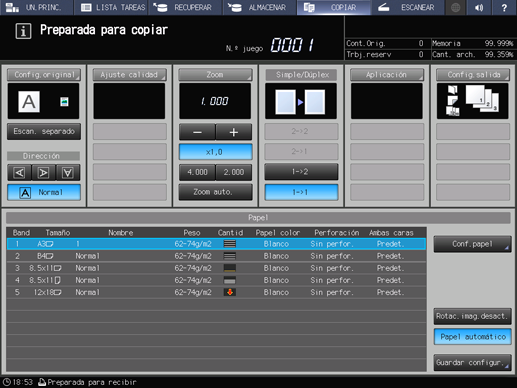Select Normal original direction
Viewport: 517px width, 388px height.
click(x=44, y=192)
